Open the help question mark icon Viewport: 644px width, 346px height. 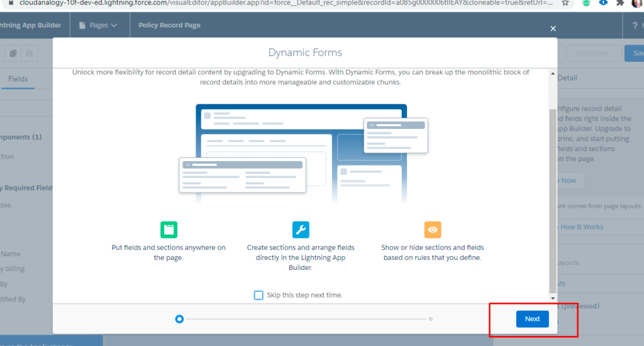[x=635, y=25]
